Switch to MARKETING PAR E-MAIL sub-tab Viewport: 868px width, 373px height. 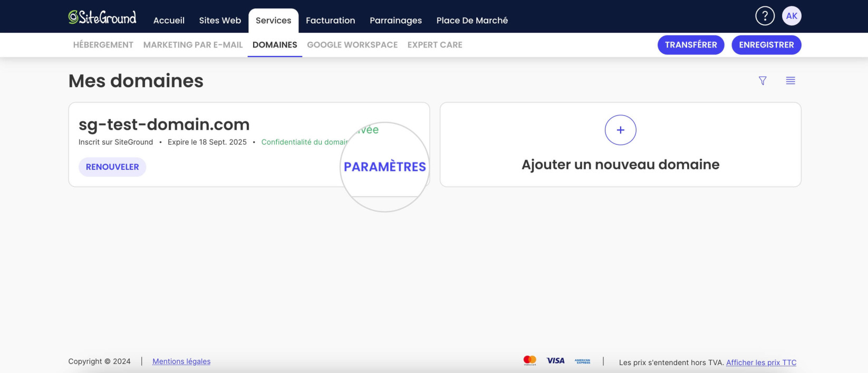coord(193,45)
